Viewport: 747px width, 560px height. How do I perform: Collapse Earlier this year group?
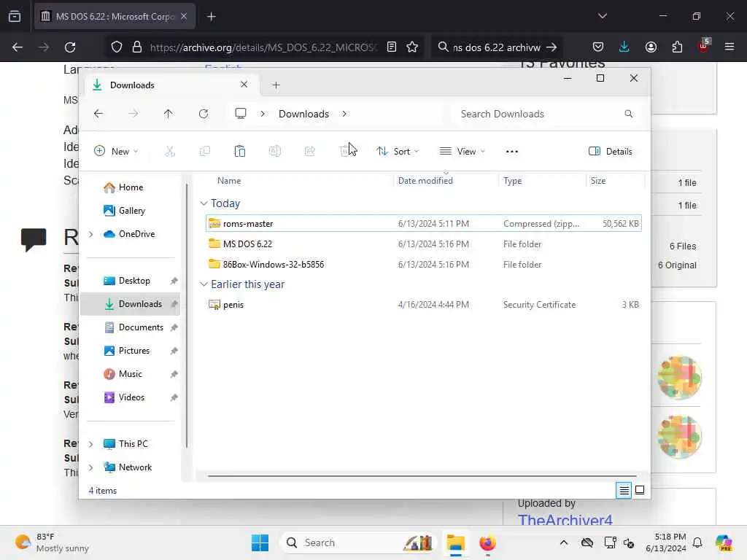pyautogui.click(x=204, y=284)
